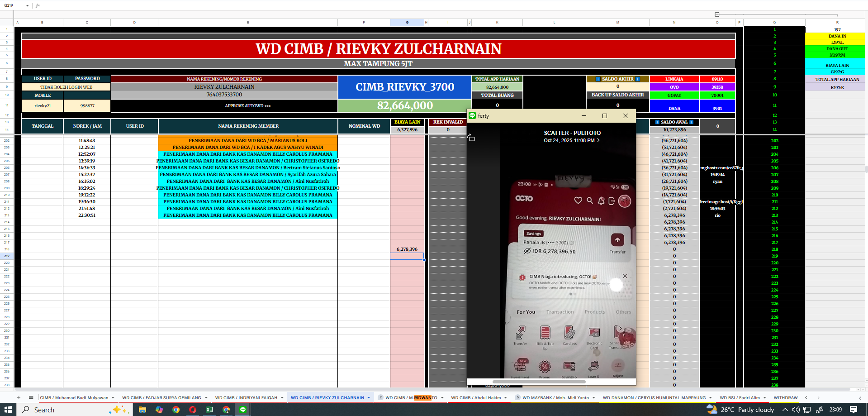This screenshot has height=416, width=868.
Task: Open the all sheets list icon
Action: tap(31, 397)
